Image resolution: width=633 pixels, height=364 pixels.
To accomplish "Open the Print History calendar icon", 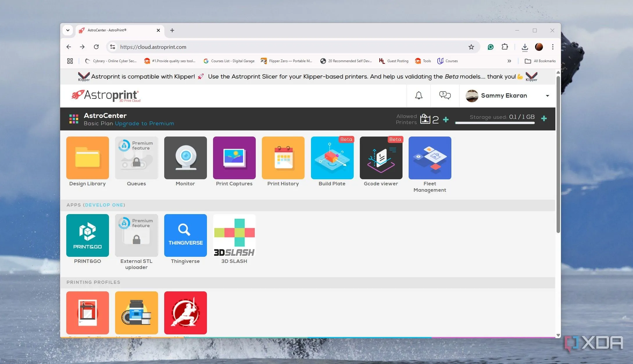I will click(x=283, y=158).
